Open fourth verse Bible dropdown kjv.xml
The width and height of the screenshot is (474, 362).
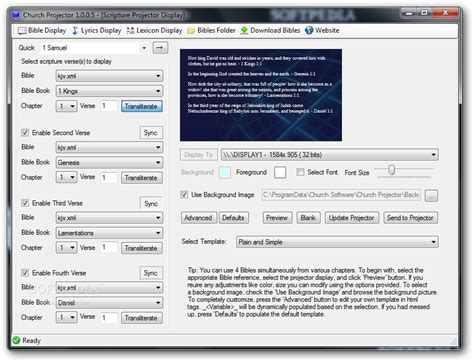[109, 288]
